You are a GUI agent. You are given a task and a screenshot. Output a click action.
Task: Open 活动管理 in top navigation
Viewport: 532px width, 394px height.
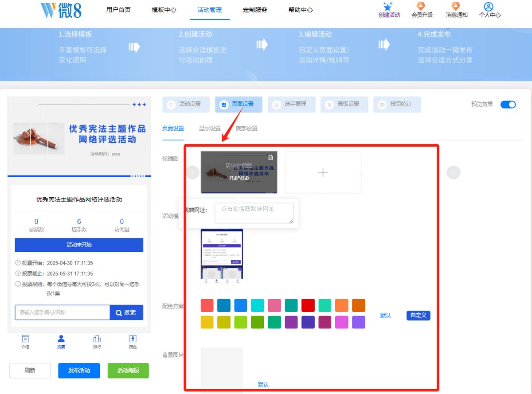[x=210, y=10]
